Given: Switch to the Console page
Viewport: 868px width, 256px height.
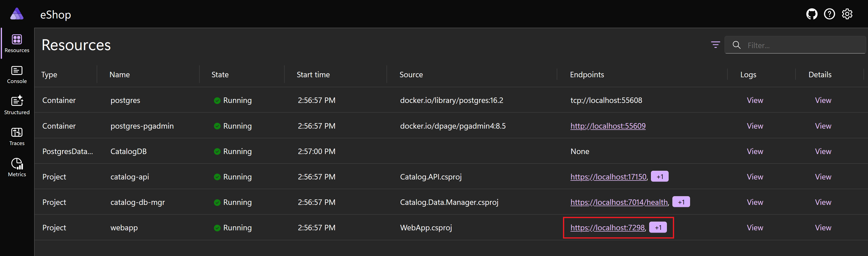Looking at the screenshot, I should [x=17, y=75].
